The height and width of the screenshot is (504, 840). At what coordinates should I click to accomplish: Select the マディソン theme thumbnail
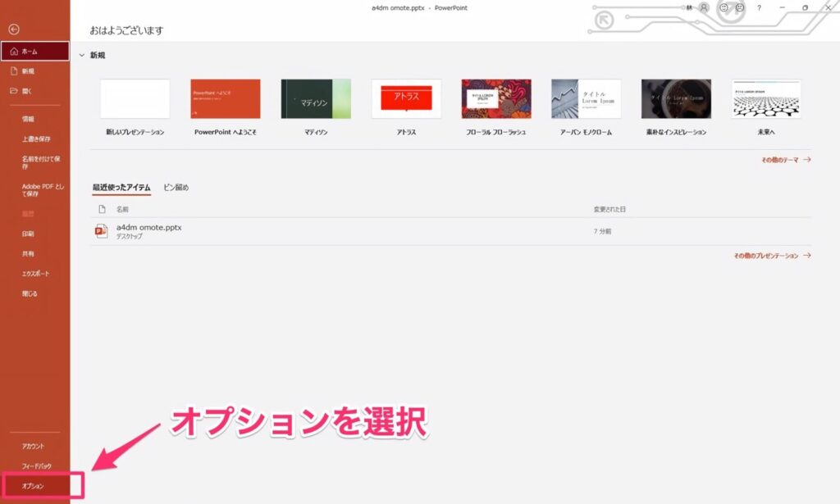[x=316, y=99]
